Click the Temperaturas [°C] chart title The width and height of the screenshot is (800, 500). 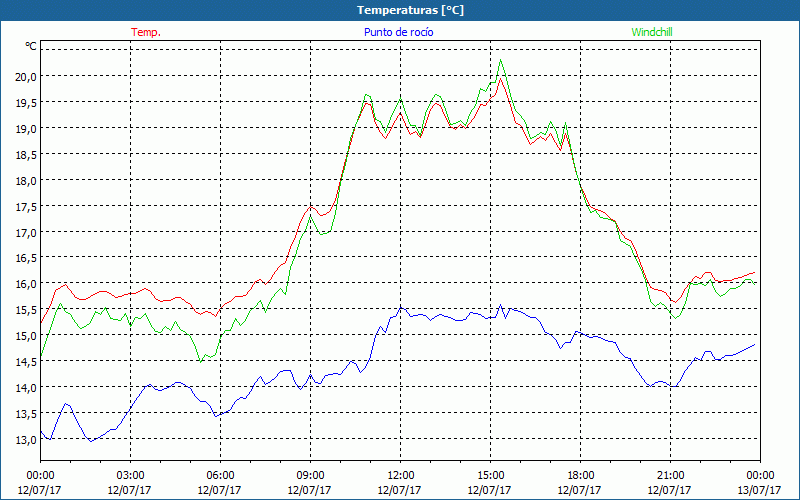tap(410, 10)
